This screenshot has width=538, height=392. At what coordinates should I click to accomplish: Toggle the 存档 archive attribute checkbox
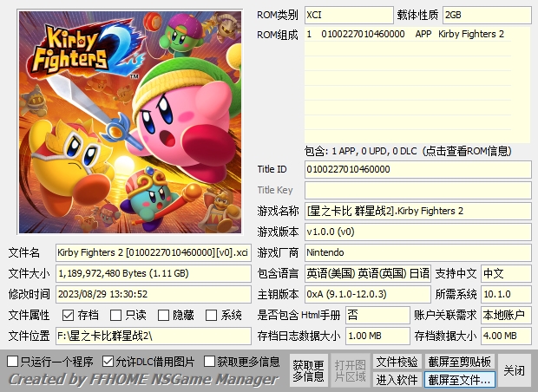pyautogui.click(x=68, y=315)
